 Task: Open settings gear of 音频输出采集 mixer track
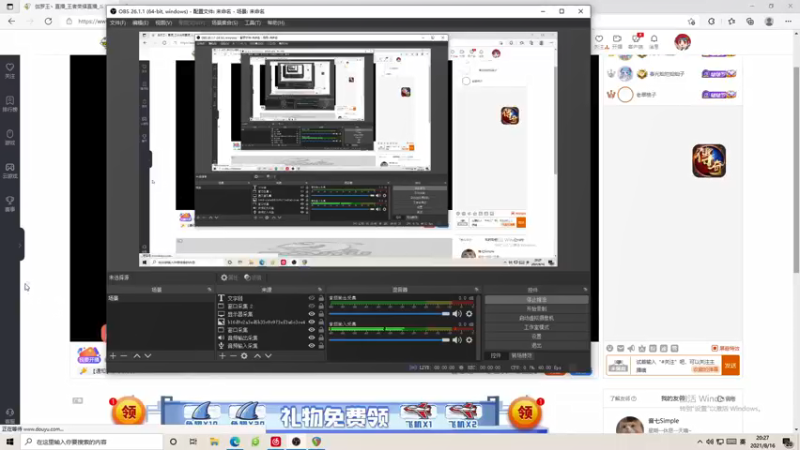(469, 314)
